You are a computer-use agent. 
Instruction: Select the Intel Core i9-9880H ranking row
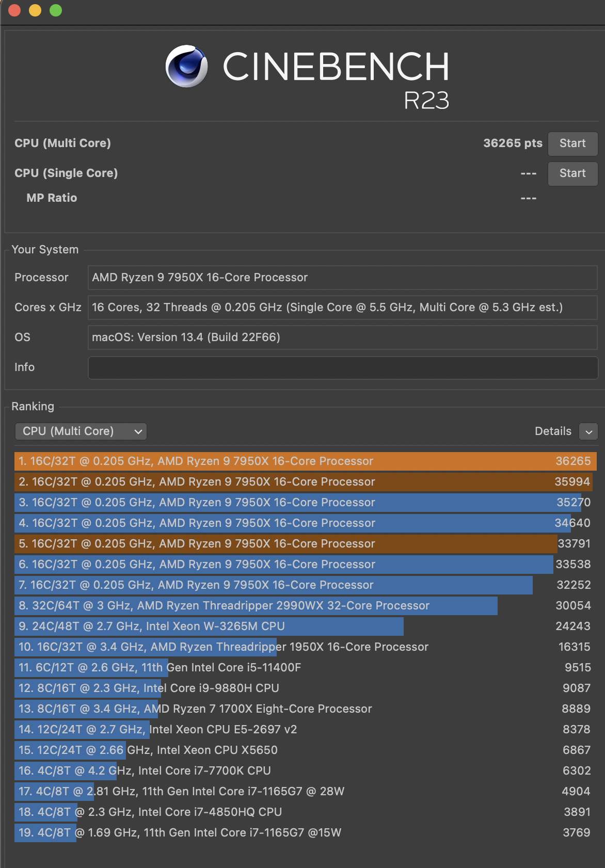(x=306, y=688)
